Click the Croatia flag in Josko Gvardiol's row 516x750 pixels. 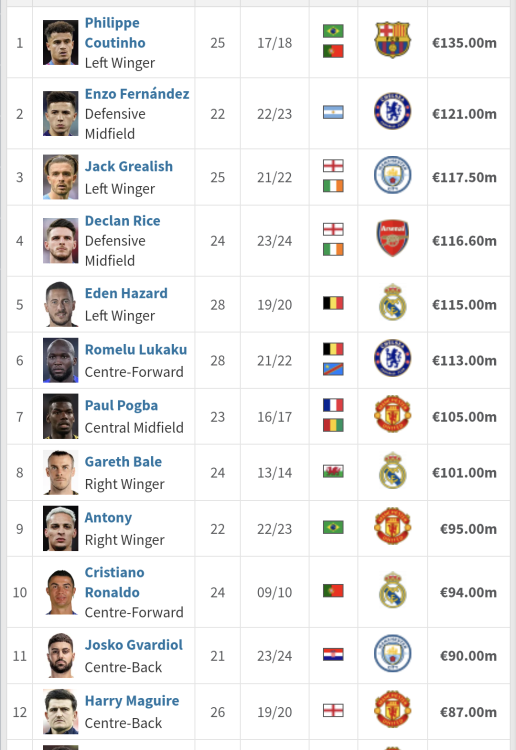pyautogui.click(x=333, y=654)
